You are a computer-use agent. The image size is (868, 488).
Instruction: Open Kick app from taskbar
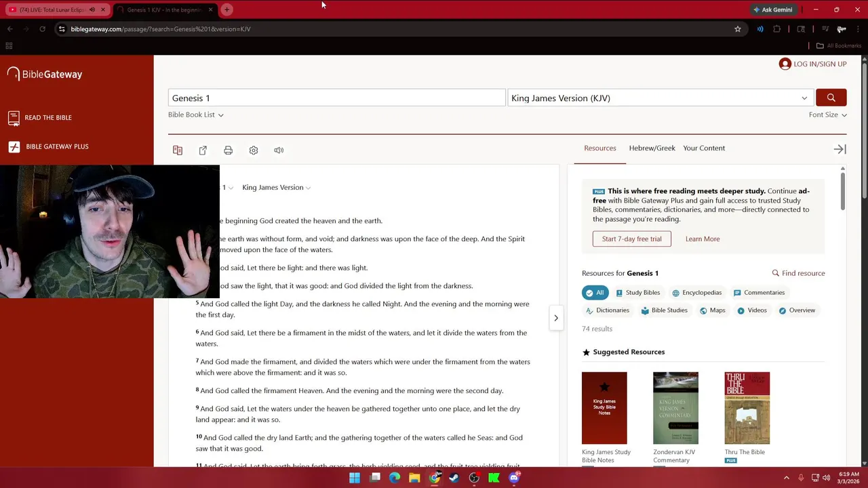point(494,478)
